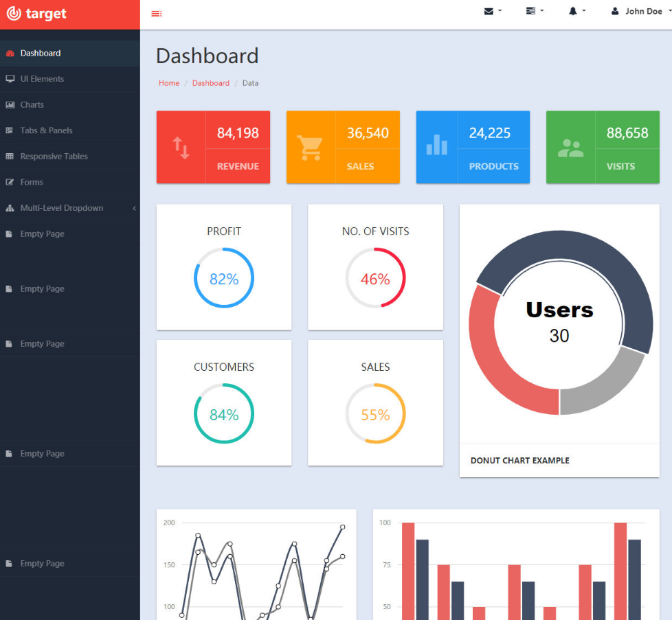The image size is (672, 620).
Task: Click the Charts icon in the sidebar
Action: pyautogui.click(x=10, y=105)
